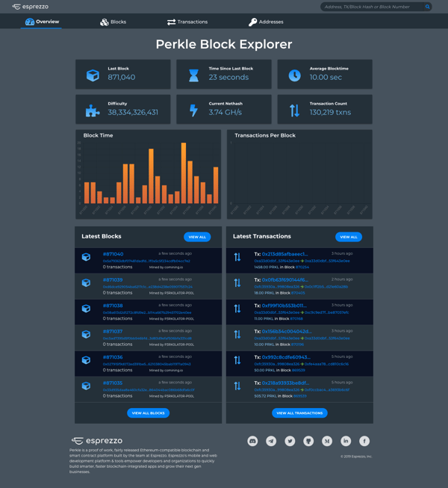Click the hourglass Time Since Last Block icon
The height and width of the screenshot is (488, 448).
[193, 75]
